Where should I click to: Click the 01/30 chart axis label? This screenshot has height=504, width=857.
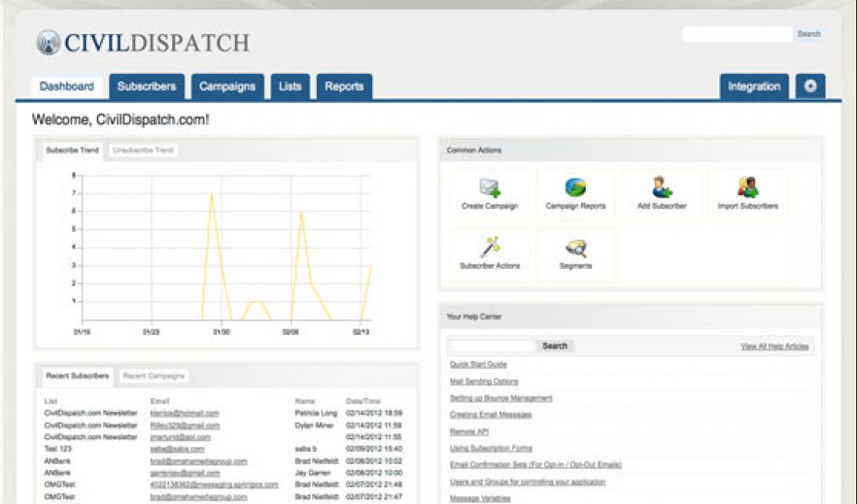[222, 332]
